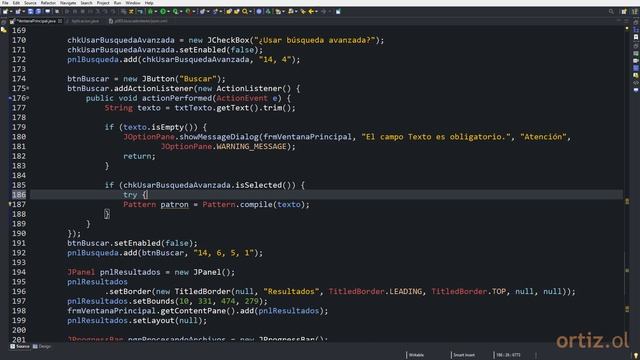
Task: Switch to the VentanaPrincipal.java editor tab
Action: coord(37,21)
